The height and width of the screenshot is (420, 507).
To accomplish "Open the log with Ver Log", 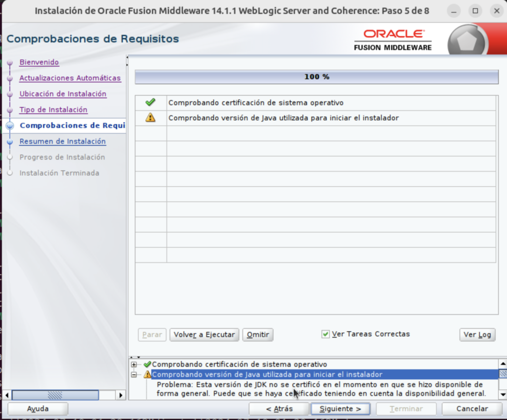I will coord(477,335).
